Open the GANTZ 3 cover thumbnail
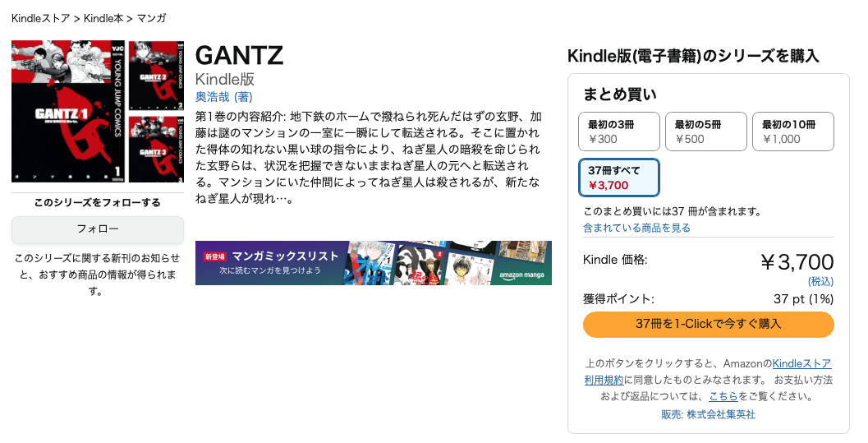The height and width of the screenshot is (443, 868). 156,148
